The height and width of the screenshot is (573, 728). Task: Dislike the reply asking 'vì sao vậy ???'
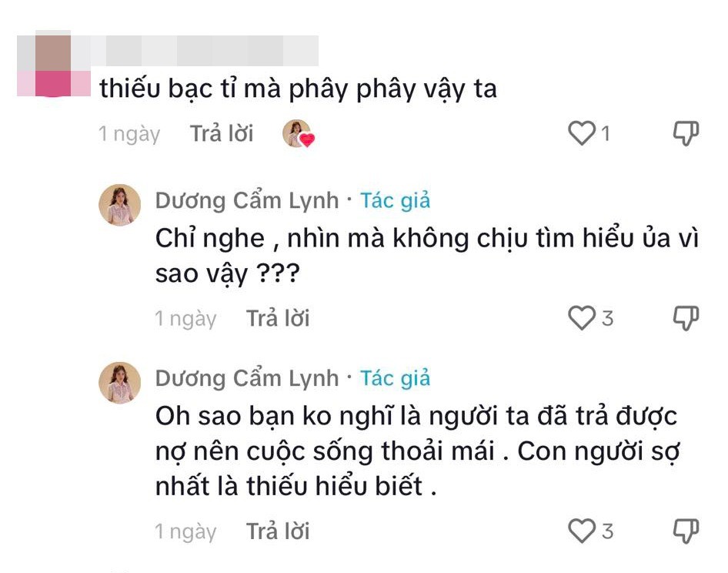685,317
